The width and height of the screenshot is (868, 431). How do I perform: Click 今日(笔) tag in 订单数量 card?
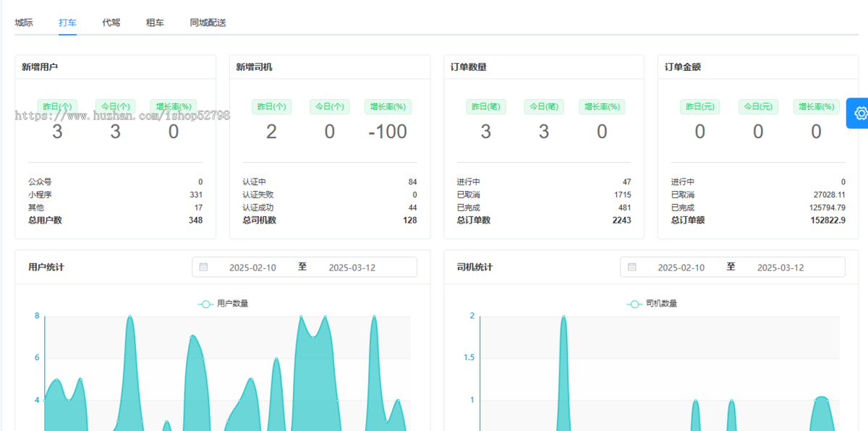pos(544,107)
